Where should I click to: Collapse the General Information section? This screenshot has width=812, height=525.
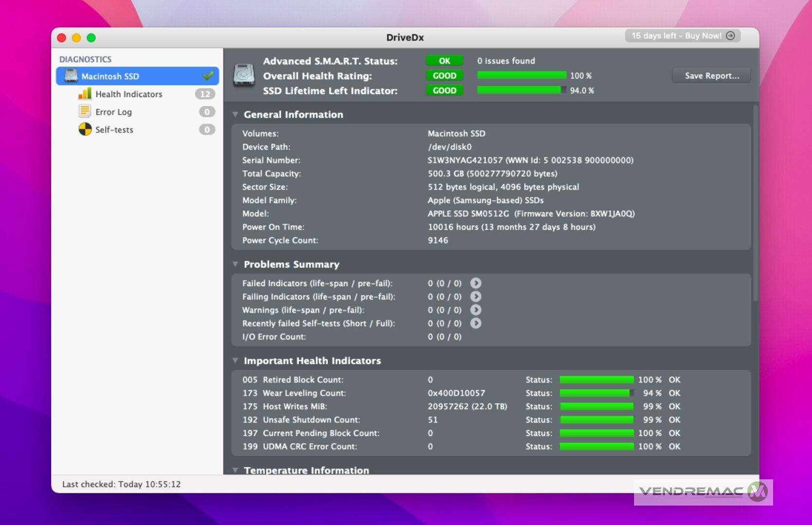[x=235, y=115]
